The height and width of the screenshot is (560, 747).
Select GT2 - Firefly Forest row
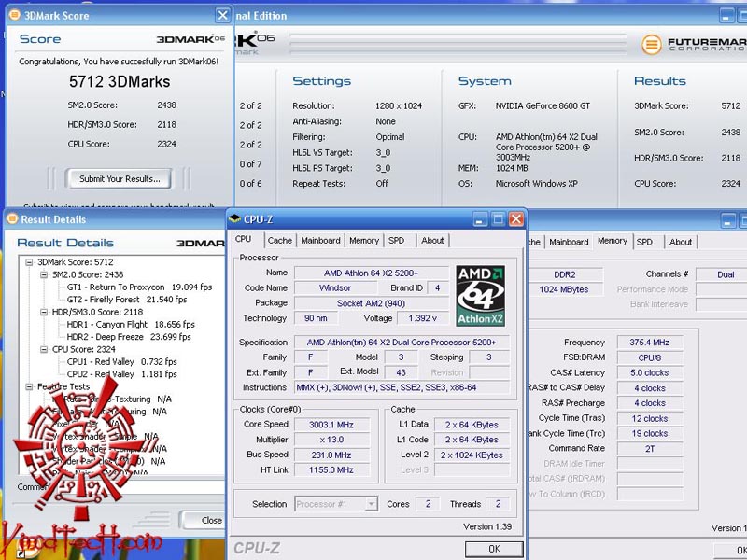point(127,300)
